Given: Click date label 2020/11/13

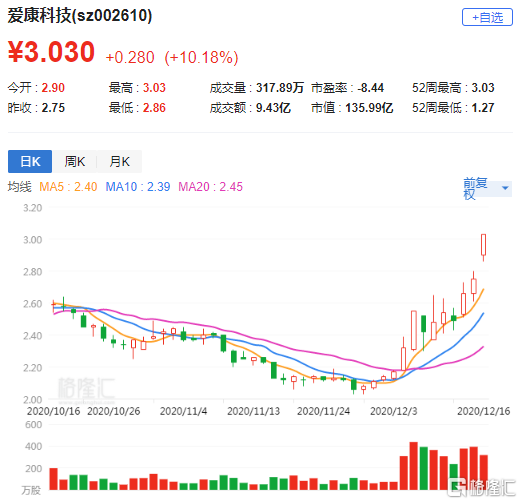Looking at the screenshot, I should tap(253, 411).
